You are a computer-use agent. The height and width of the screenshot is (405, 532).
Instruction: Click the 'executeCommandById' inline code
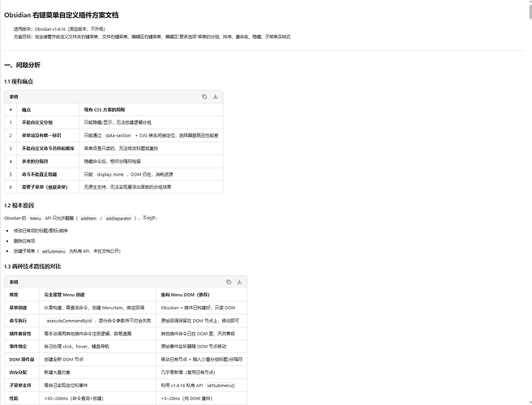69,321
